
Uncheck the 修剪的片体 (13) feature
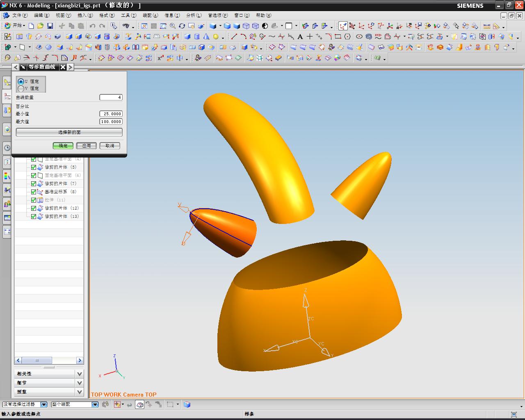pyautogui.click(x=34, y=217)
